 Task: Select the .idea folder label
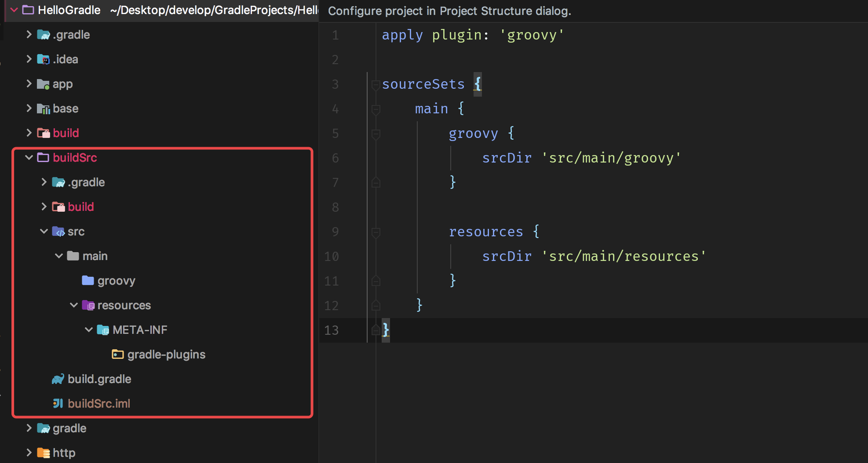[66, 59]
